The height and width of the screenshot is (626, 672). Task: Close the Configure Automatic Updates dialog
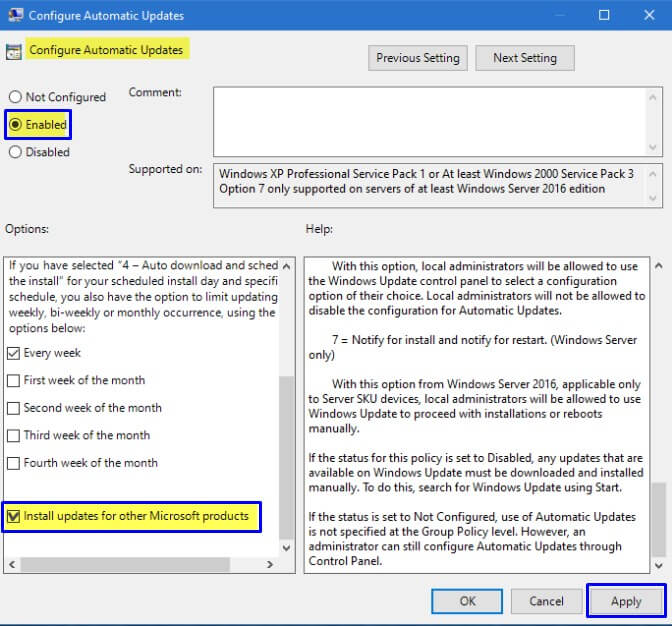(649, 15)
